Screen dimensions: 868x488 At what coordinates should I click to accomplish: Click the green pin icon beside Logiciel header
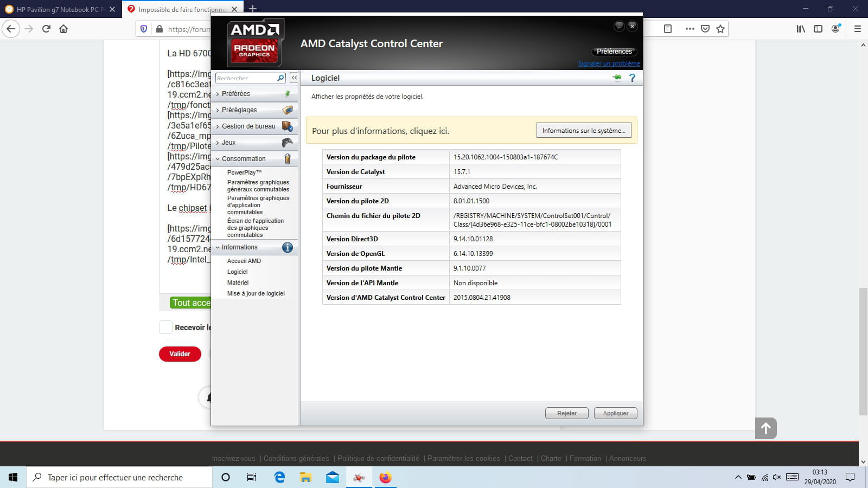(x=617, y=78)
